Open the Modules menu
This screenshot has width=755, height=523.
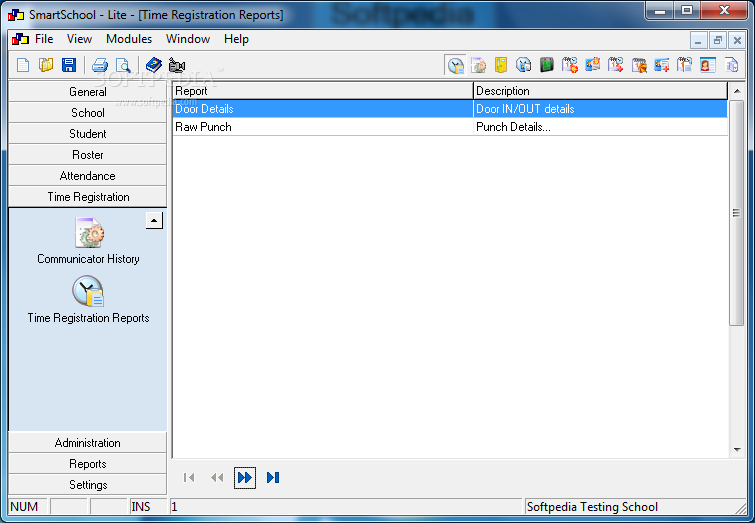(x=129, y=39)
